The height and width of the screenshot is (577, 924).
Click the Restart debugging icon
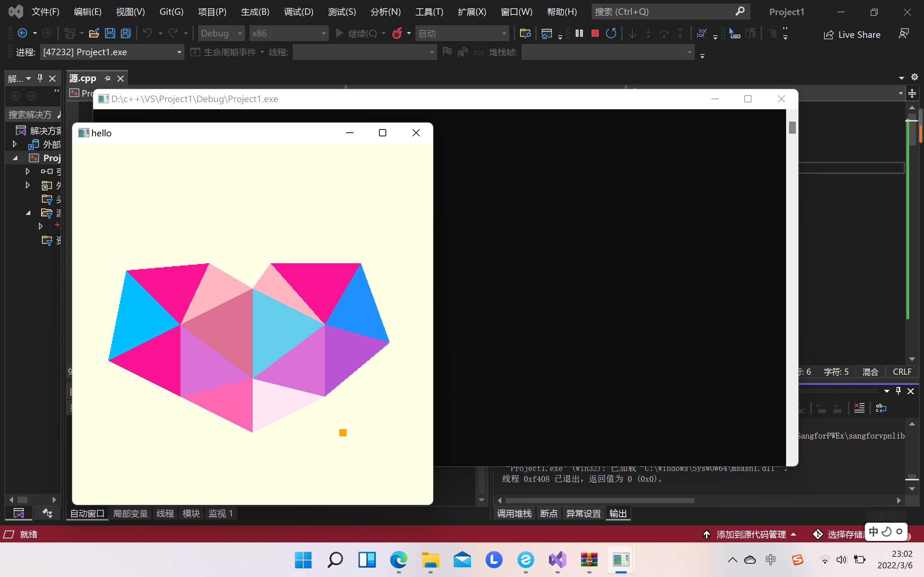click(x=611, y=34)
